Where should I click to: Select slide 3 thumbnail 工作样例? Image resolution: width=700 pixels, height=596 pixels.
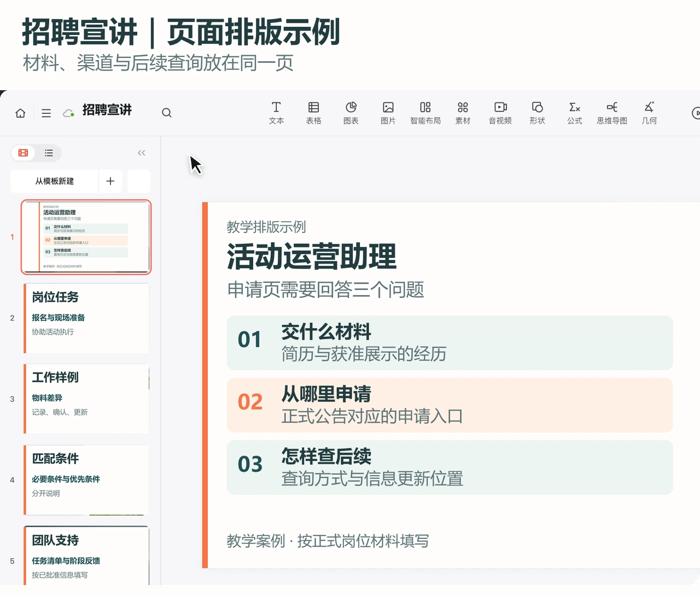coord(86,399)
